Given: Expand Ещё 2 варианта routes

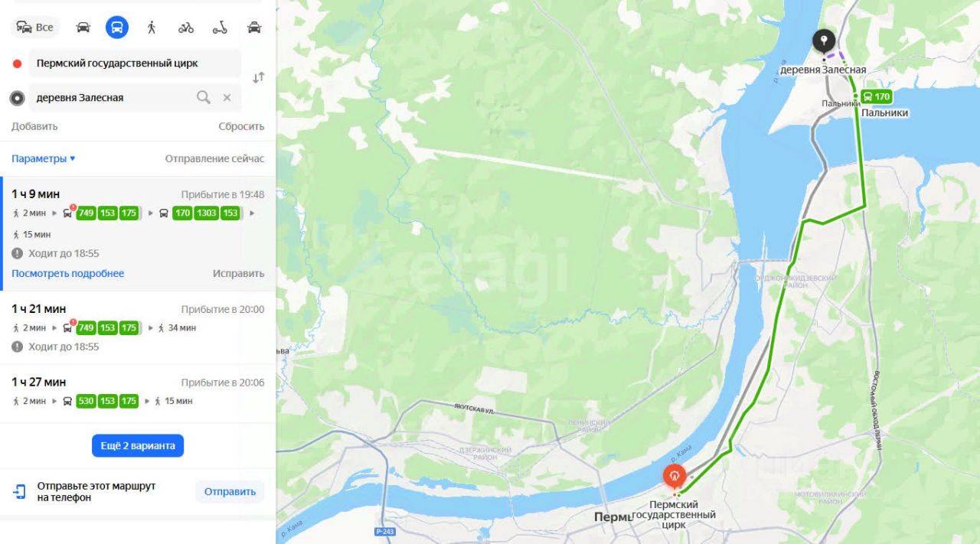Looking at the screenshot, I should click(138, 445).
